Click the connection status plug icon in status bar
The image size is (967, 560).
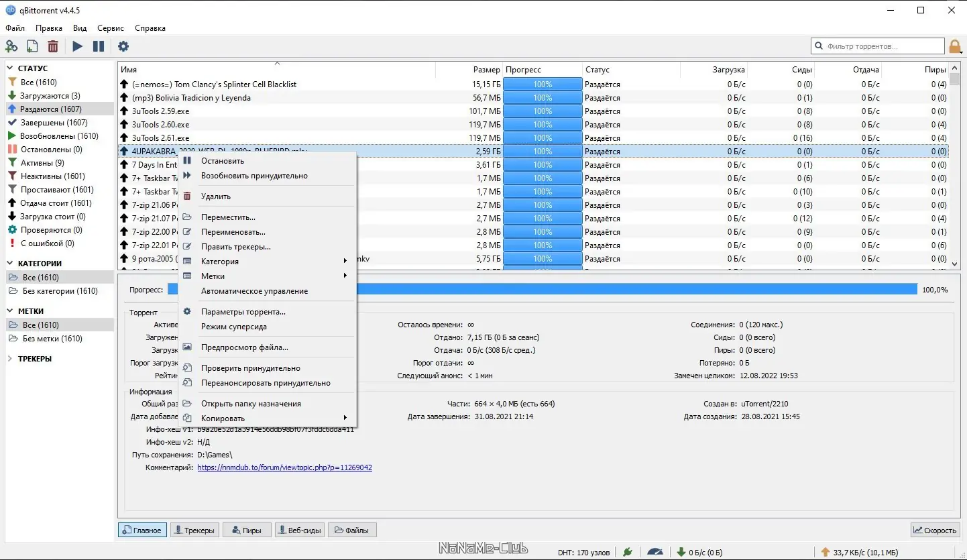pyautogui.click(x=628, y=552)
